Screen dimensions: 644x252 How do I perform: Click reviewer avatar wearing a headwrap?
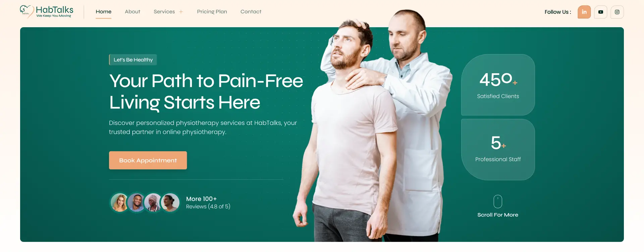[x=153, y=203]
